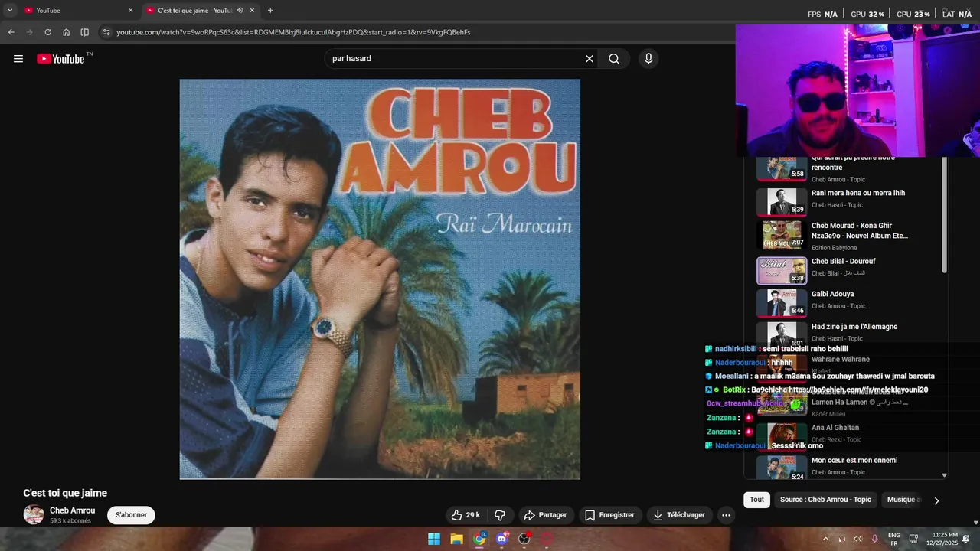Image resolution: width=980 pixels, height=551 pixels.
Task: Open the red circular taskbar app
Action: [x=547, y=539]
